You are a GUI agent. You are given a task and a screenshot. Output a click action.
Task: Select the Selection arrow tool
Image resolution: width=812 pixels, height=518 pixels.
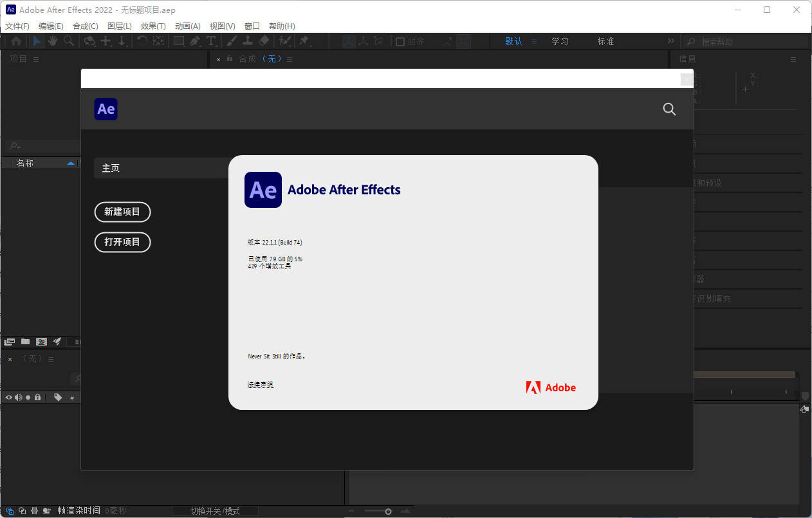[x=37, y=41]
